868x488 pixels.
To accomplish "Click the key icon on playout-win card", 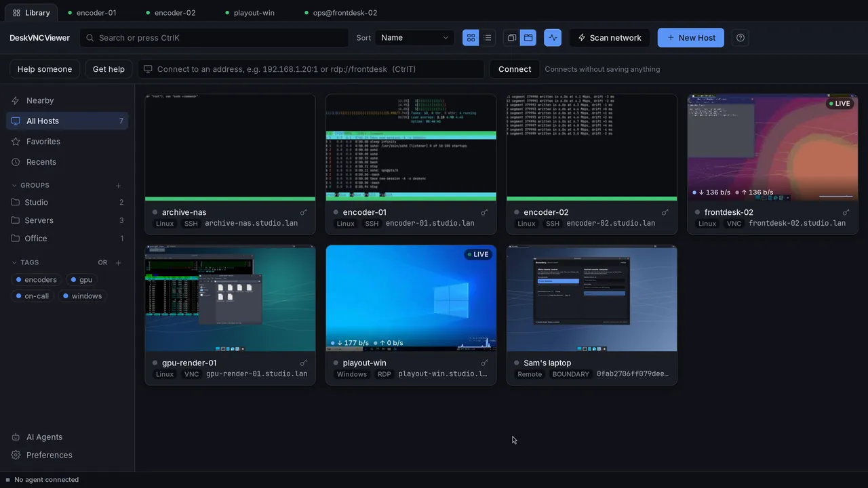I will 484,363.
